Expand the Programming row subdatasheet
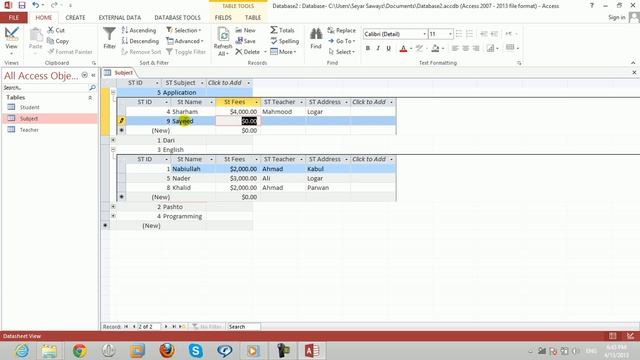The height and width of the screenshot is (360, 640). (x=113, y=216)
